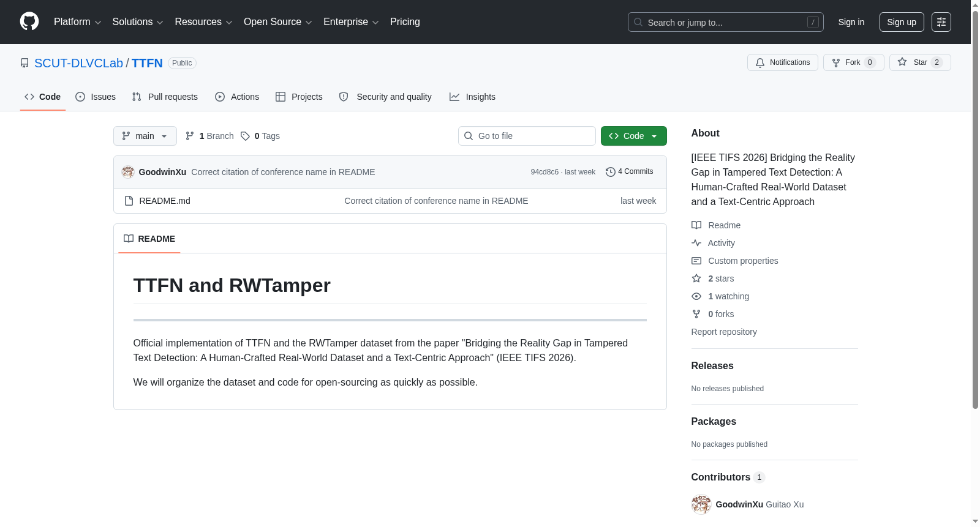This screenshot has height=527, width=980.
Task: Click the branch icon beside 1 Branch
Action: (190, 136)
